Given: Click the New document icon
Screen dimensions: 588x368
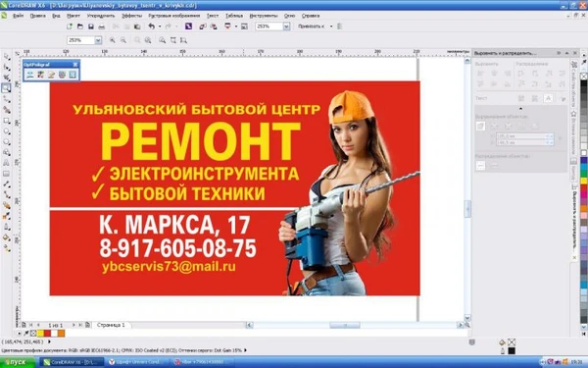Looking at the screenshot, I should (x=70, y=26).
